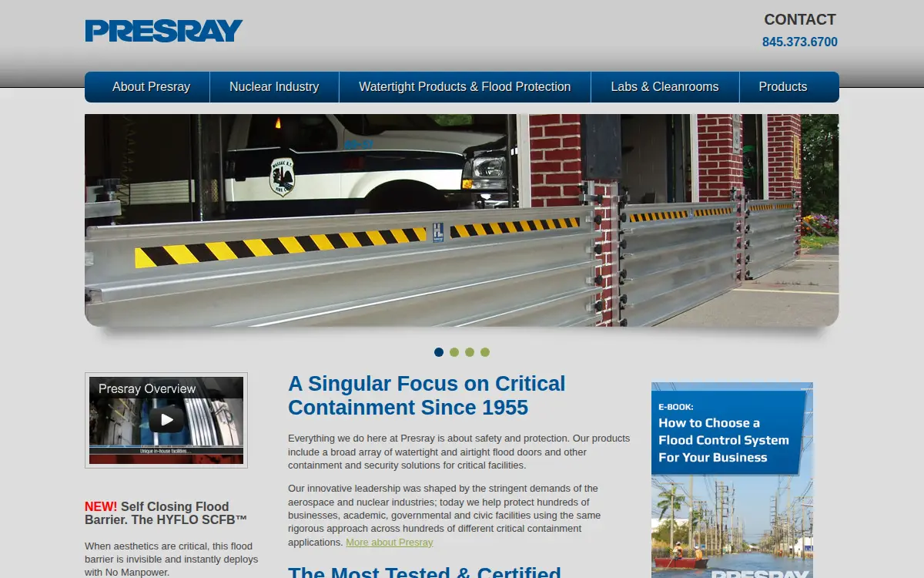Open the Products menu
This screenshot has height=578, width=924.
(x=783, y=87)
